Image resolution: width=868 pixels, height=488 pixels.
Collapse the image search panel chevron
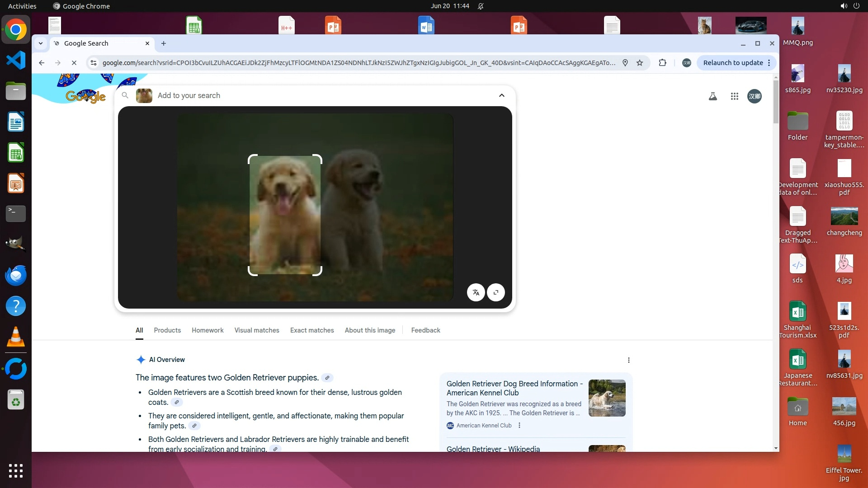point(501,95)
